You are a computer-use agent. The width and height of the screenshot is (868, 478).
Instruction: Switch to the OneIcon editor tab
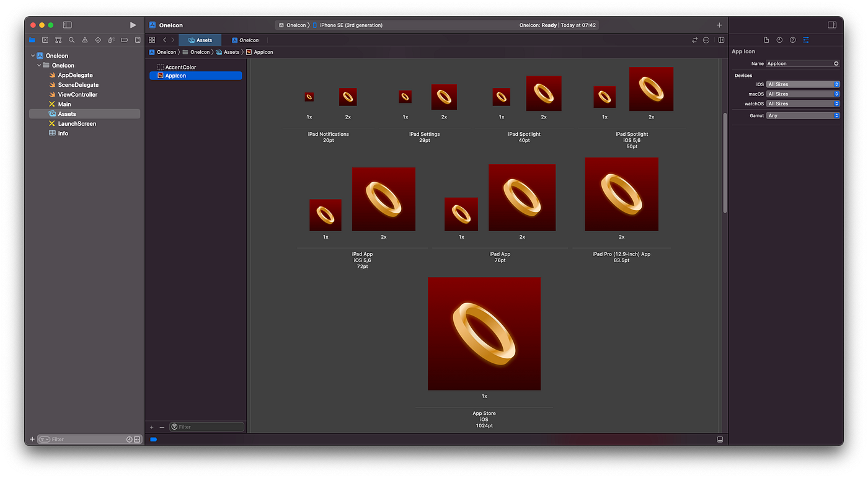tap(246, 40)
